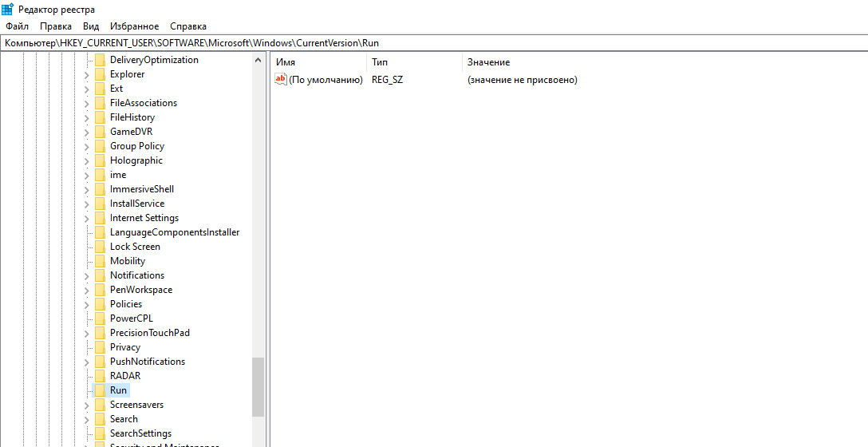Open the Справка menu
Viewport: 868px width, 447px height.
click(x=188, y=26)
